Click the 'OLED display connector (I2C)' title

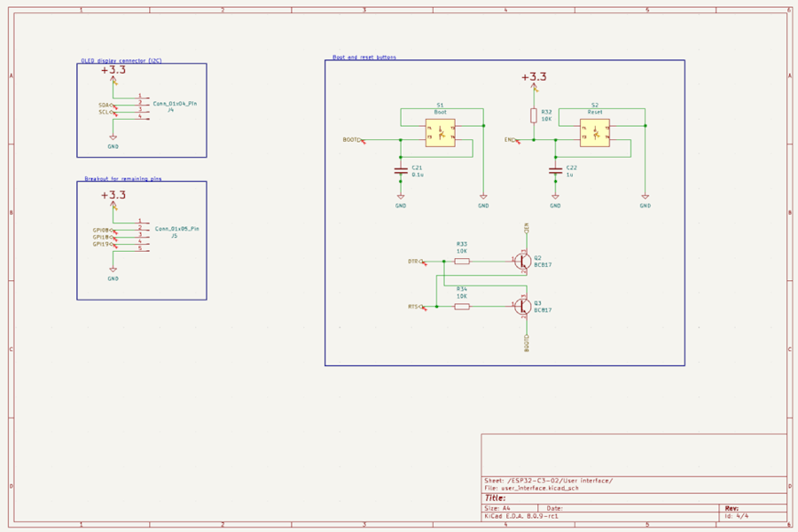pyautogui.click(x=121, y=60)
